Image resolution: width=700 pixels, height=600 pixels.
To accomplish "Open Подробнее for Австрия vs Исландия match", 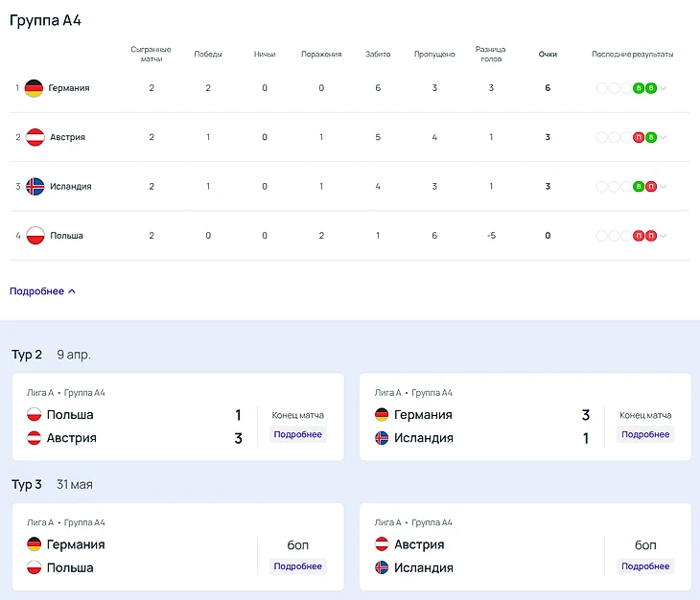I will point(645,566).
